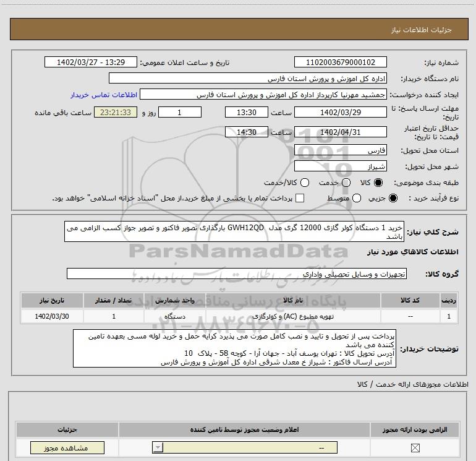This screenshot has height=461, width=476.
Task: Click the need number field 1102003679000102
Action: tap(340, 62)
